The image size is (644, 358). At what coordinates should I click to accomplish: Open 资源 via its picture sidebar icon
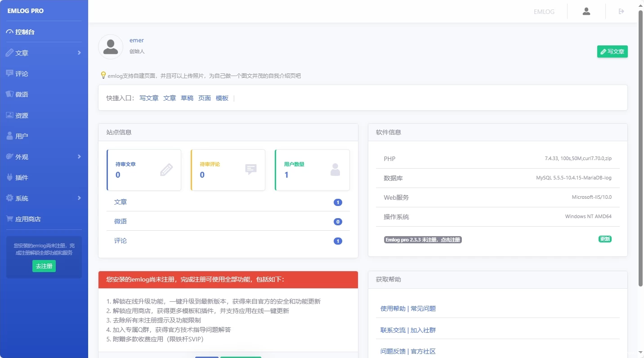coord(9,115)
